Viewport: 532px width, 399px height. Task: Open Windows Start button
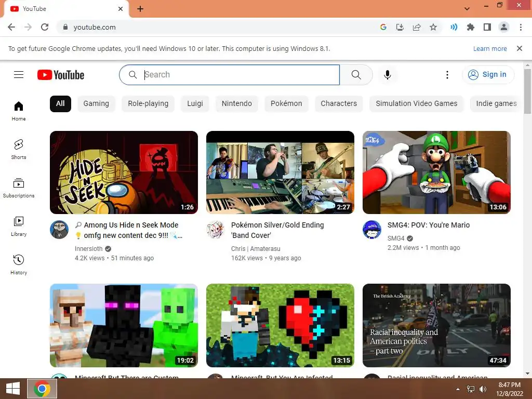[13, 389]
